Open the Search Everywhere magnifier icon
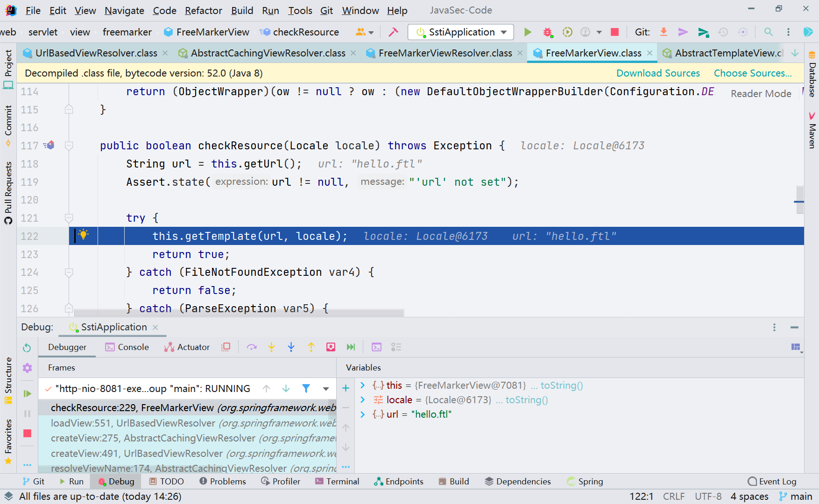The height and width of the screenshot is (504, 819). pos(768,32)
